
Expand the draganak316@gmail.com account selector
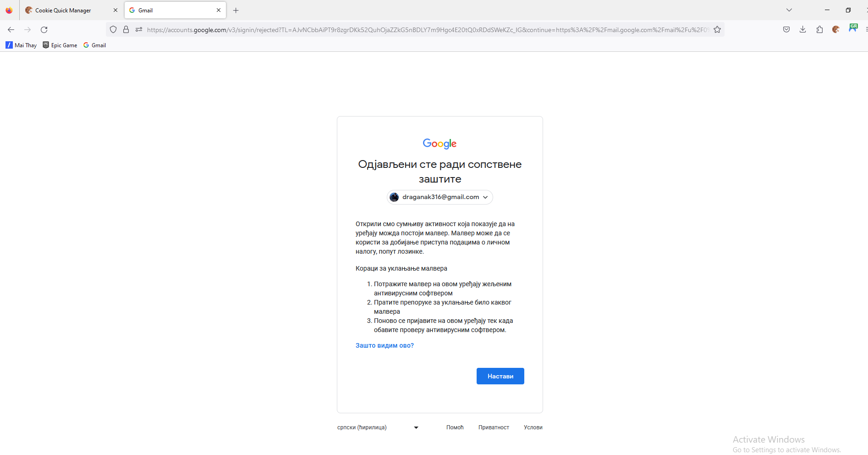[440, 197]
